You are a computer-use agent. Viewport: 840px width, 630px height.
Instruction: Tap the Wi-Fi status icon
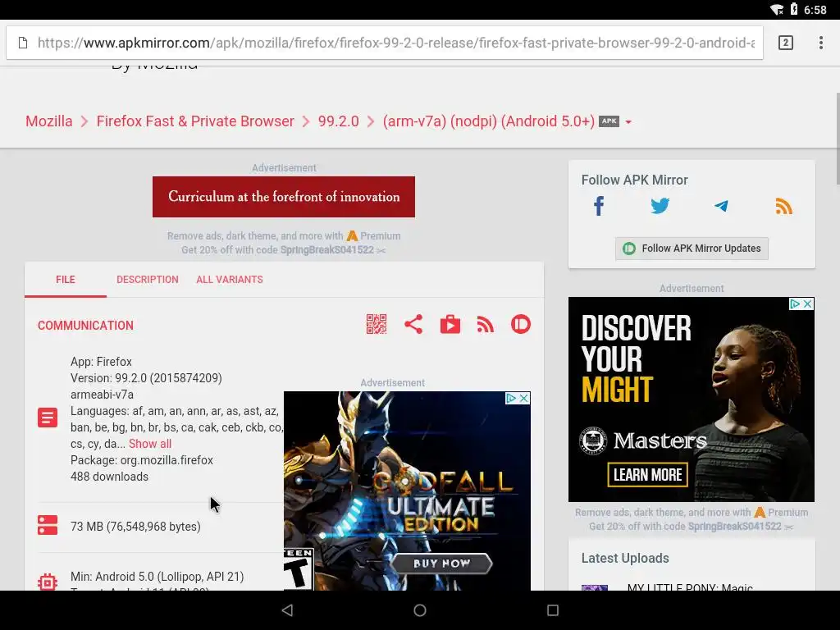pos(777,10)
